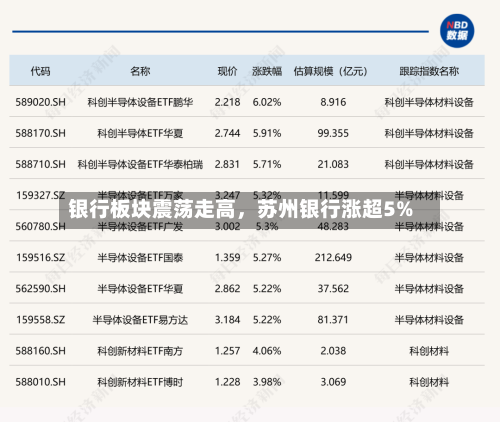Image resolution: width=500 pixels, height=422 pixels.
Task: Click price value 2.862
Action: point(227,289)
